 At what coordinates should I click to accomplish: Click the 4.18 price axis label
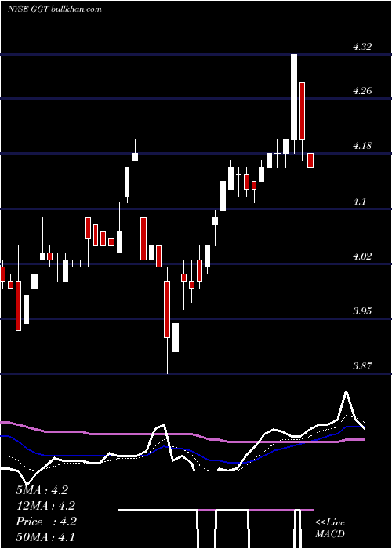tap(362, 146)
